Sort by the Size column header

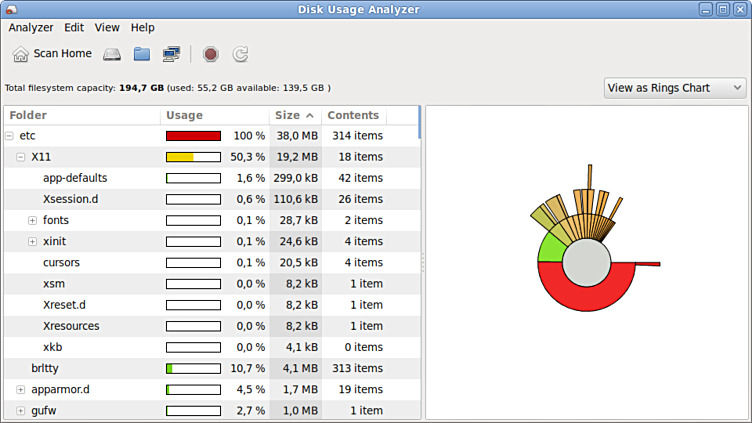coord(294,116)
